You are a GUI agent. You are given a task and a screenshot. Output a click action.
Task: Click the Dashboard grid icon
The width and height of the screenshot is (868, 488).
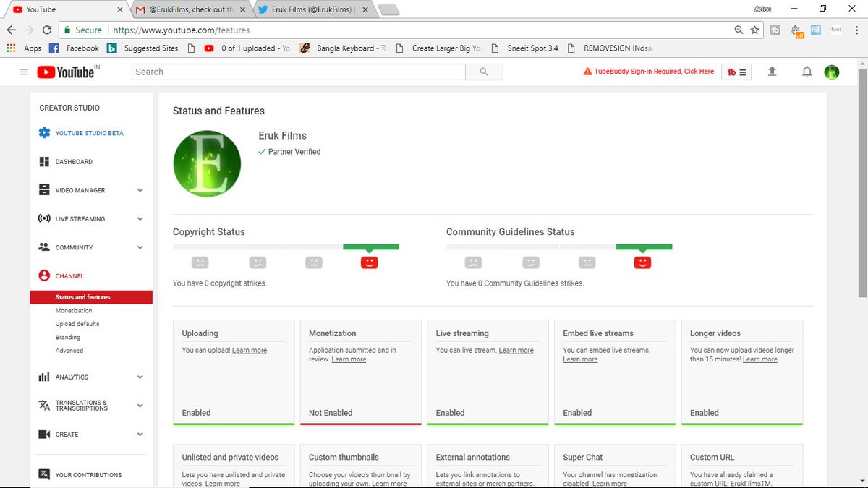[44, 162]
